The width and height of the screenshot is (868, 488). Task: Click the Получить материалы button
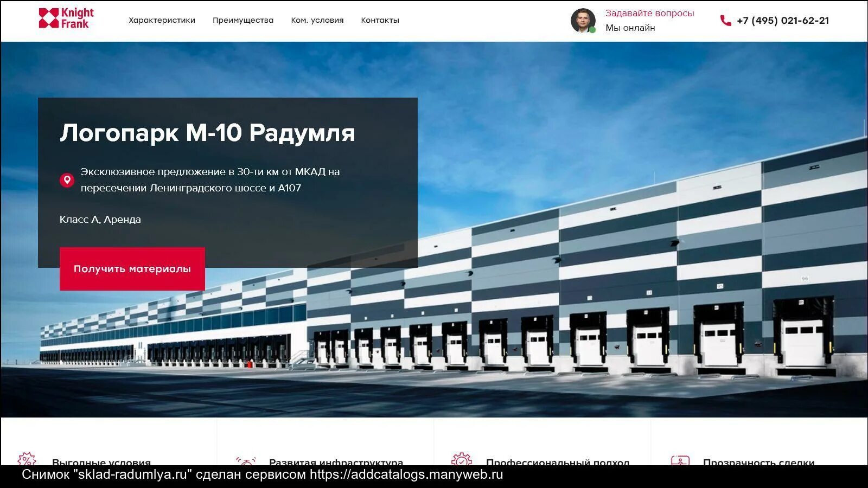point(132,269)
